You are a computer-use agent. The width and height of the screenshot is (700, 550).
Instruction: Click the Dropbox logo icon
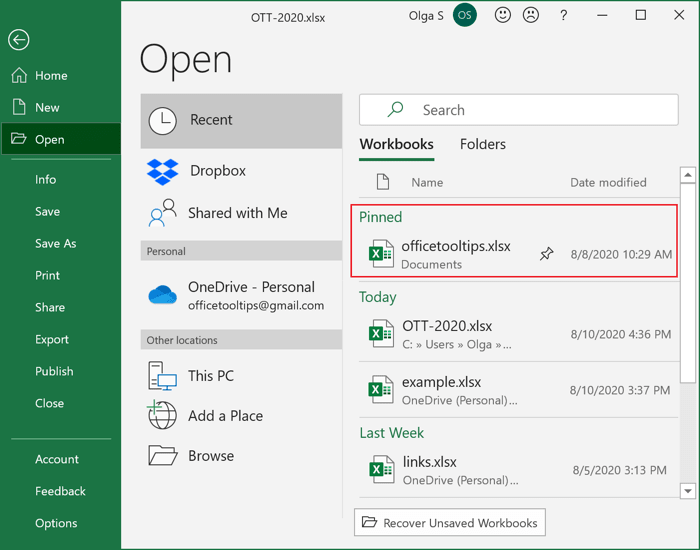(162, 171)
